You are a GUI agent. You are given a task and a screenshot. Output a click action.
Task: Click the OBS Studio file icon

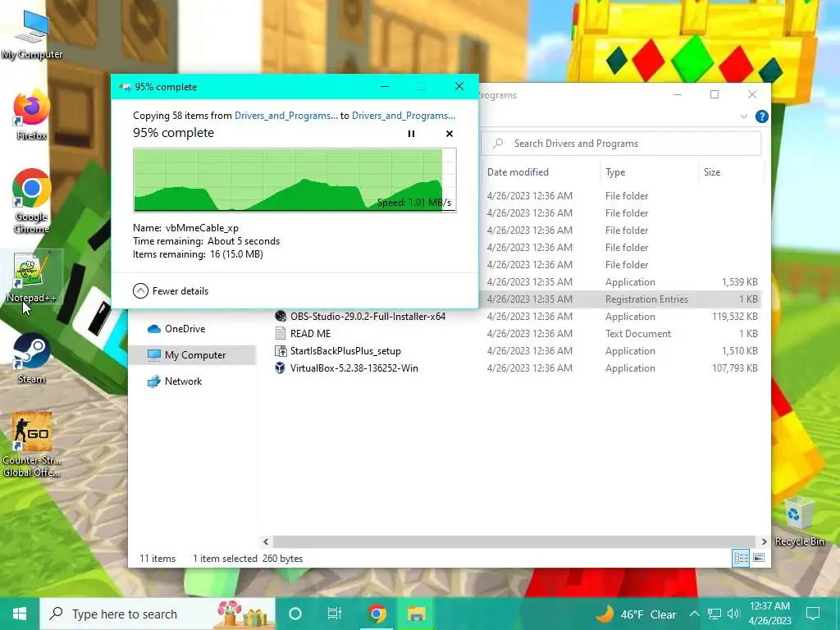click(x=281, y=317)
